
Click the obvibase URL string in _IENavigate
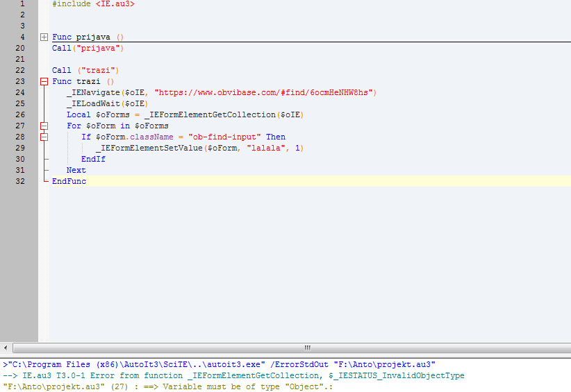(265, 92)
